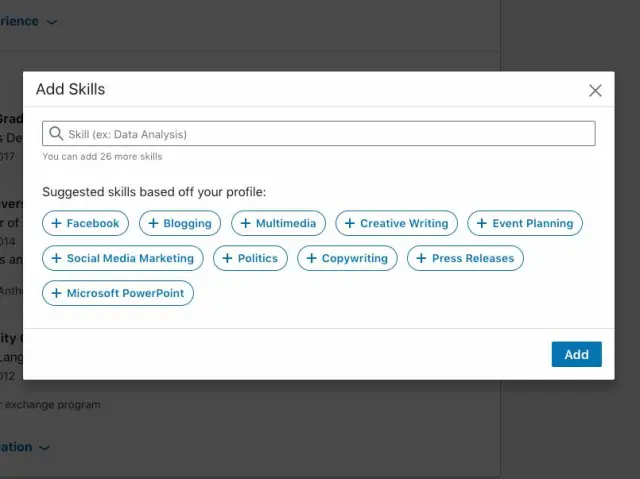Choose the Creative Writing skill label

point(404,223)
